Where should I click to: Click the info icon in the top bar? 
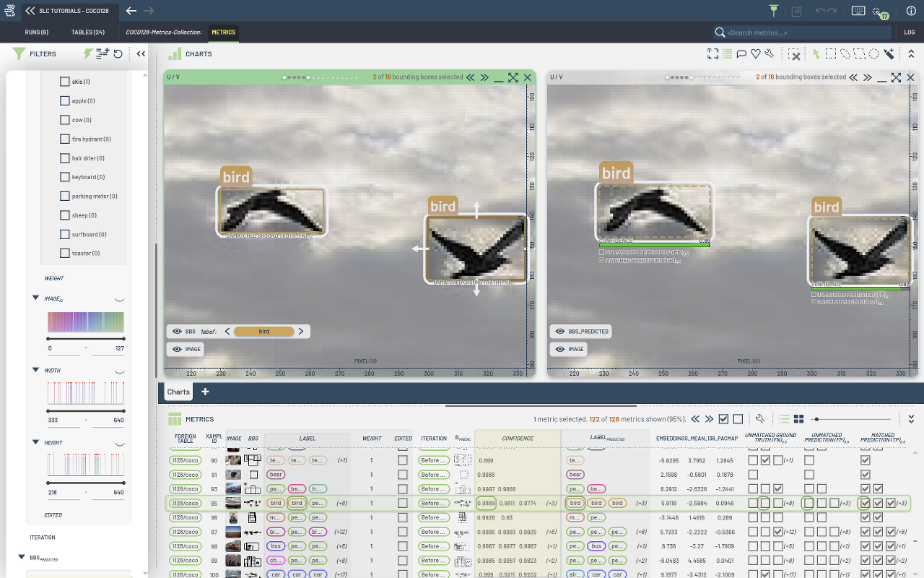[x=911, y=11]
